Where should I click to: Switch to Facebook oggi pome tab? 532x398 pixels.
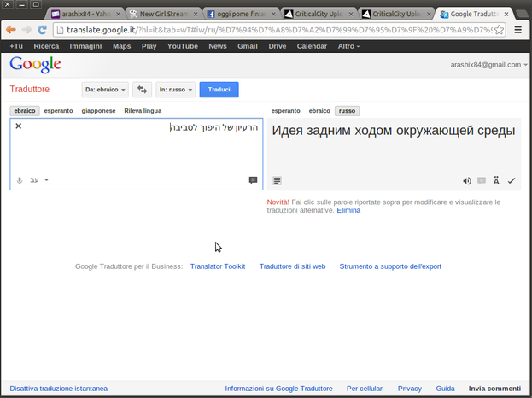241,14
